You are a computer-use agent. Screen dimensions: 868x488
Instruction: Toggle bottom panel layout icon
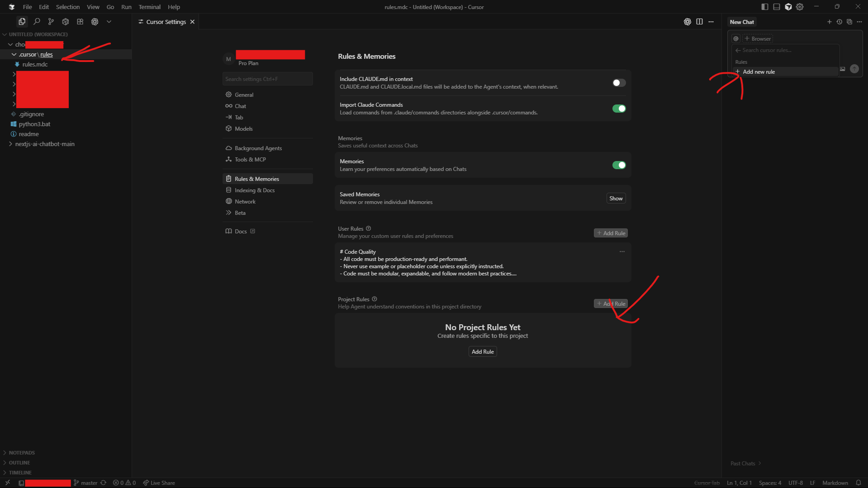[777, 7]
